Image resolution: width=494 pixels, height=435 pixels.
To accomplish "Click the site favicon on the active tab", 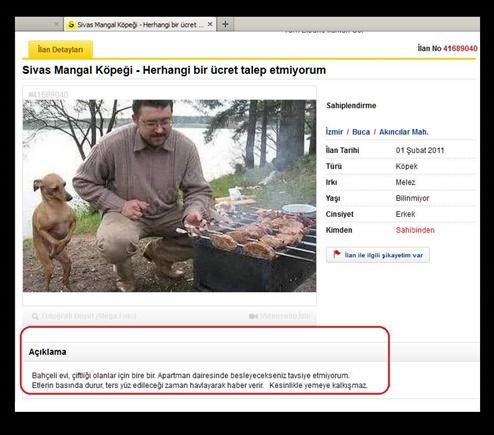I will 71,25.
